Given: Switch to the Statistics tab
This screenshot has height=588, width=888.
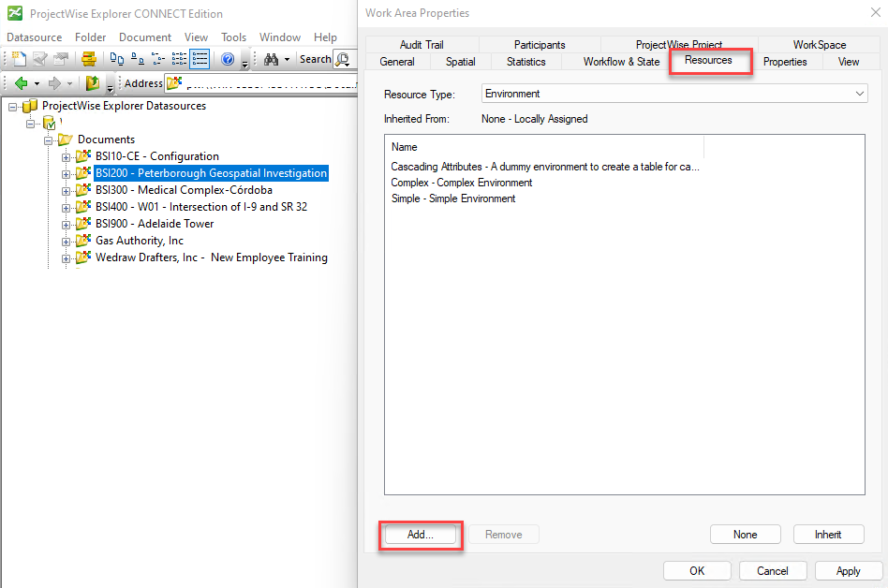Looking at the screenshot, I should point(525,62).
